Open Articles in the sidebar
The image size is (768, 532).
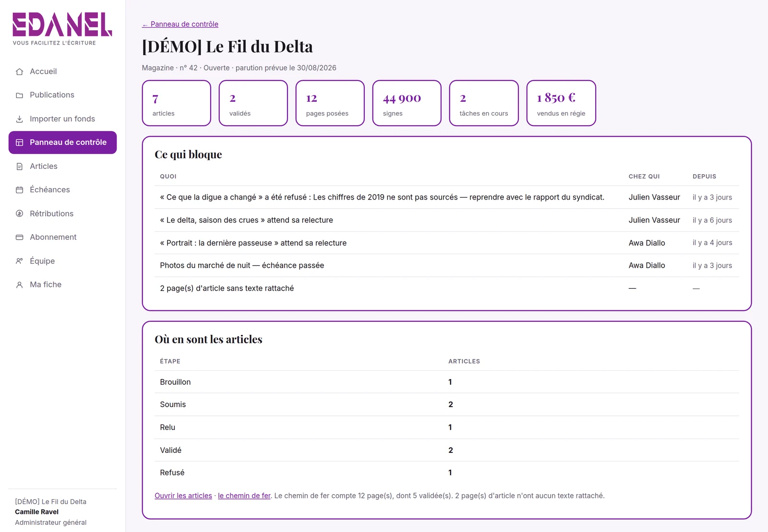coord(62,166)
